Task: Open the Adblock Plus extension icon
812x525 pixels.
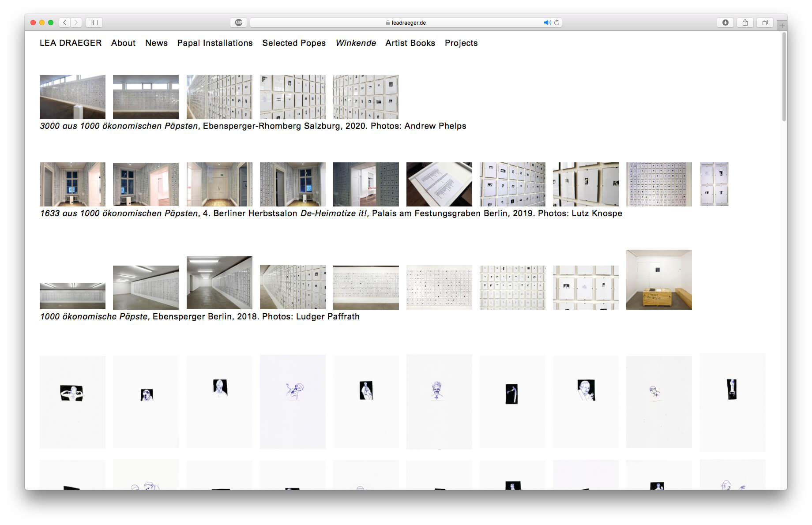Action: point(239,22)
